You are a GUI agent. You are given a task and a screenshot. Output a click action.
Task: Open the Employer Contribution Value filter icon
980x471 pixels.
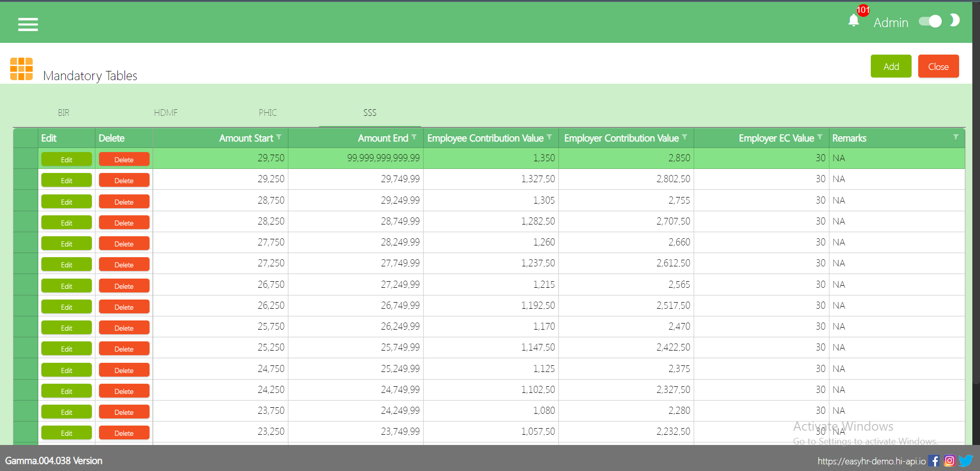coord(685,137)
